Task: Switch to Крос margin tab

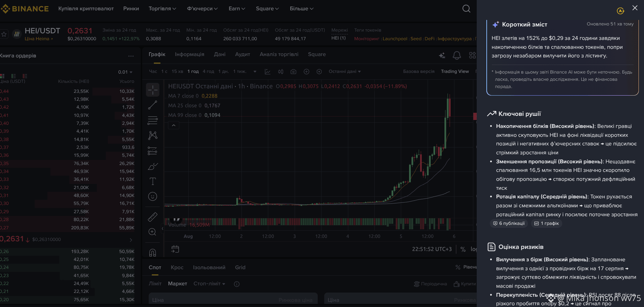Action: (x=177, y=267)
